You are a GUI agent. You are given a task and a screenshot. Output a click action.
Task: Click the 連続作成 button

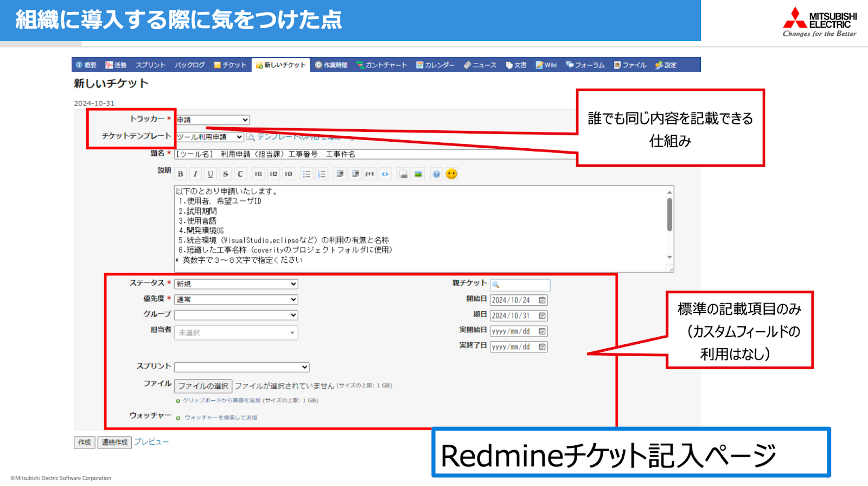pyautogui.click(x=114, y=443)
